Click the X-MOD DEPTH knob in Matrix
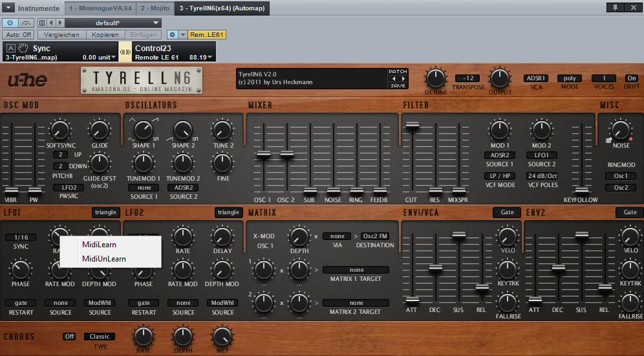This screenshot has height=356, width=644. pos(299,237)
